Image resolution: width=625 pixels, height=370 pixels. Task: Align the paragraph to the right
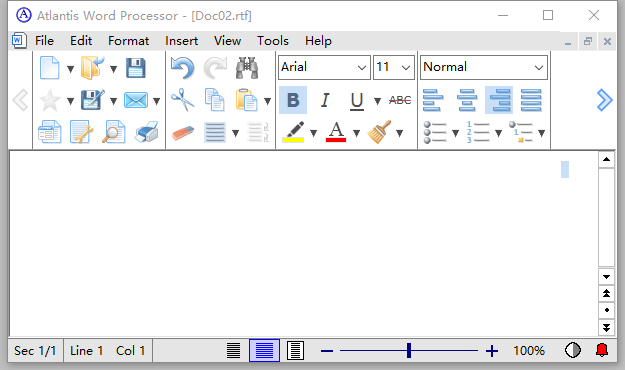(499, 100)
